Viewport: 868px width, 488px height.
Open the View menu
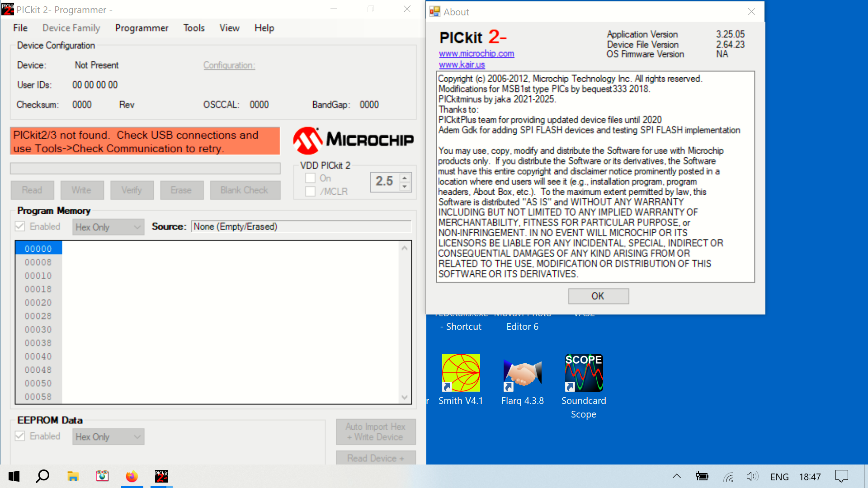[229, 28]
